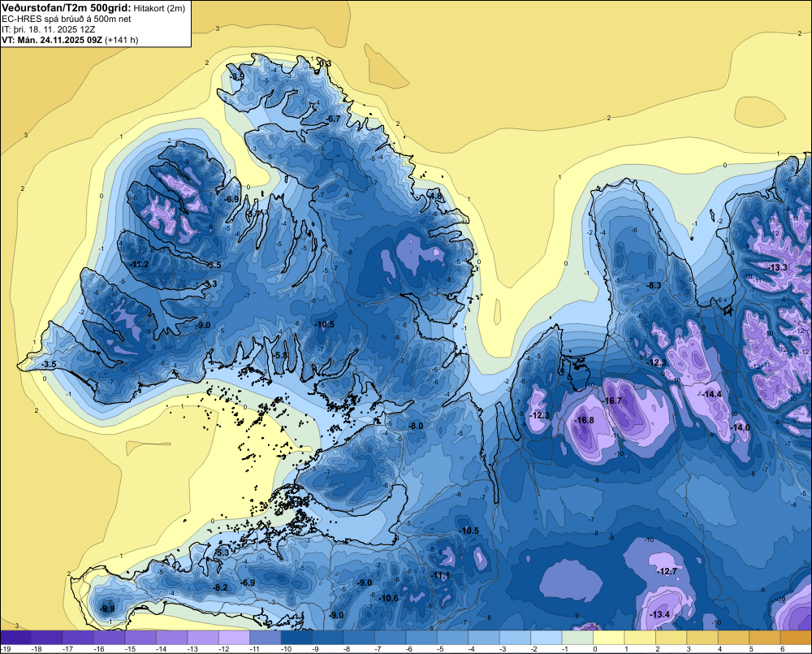The image size is (812, 654).
Task: Click the -15 label on the color scale
Action: coord(130,649)
